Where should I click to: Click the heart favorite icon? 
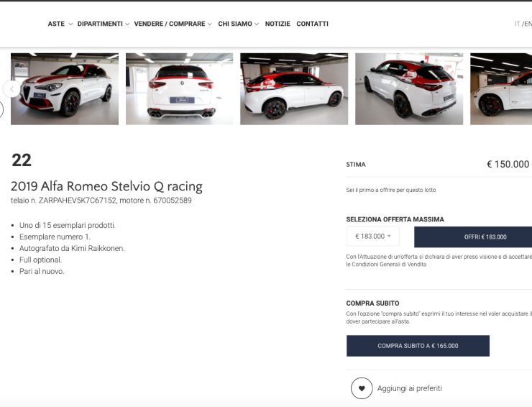coord(362,388)
